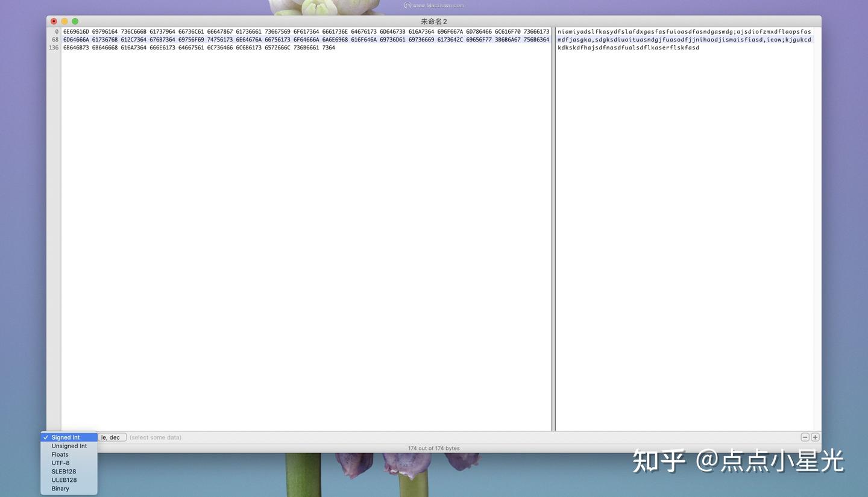The image size is (868, 497).
Task: Click the "(select some data)" prompt area
Action: (155, 437)
